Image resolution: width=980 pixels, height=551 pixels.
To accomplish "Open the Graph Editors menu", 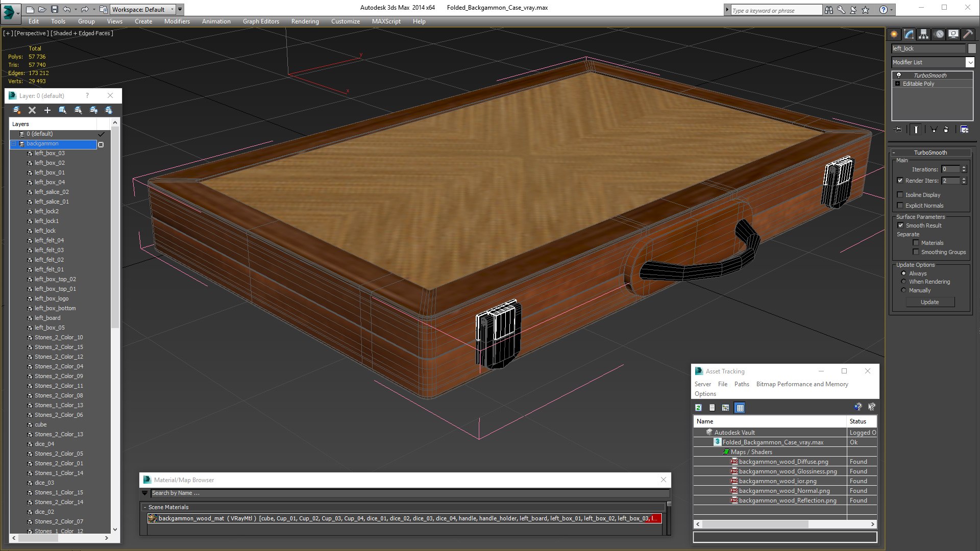I will 261,21.
